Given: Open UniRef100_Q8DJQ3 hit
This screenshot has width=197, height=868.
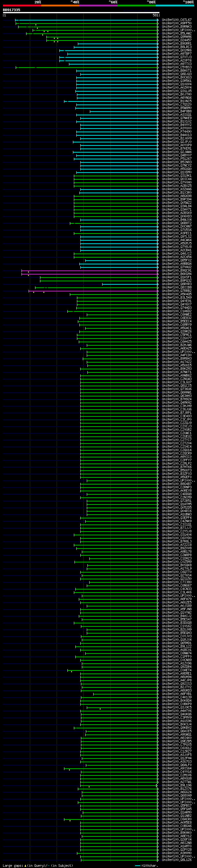Looking at the screenshot, I should (x=176, y=74).
